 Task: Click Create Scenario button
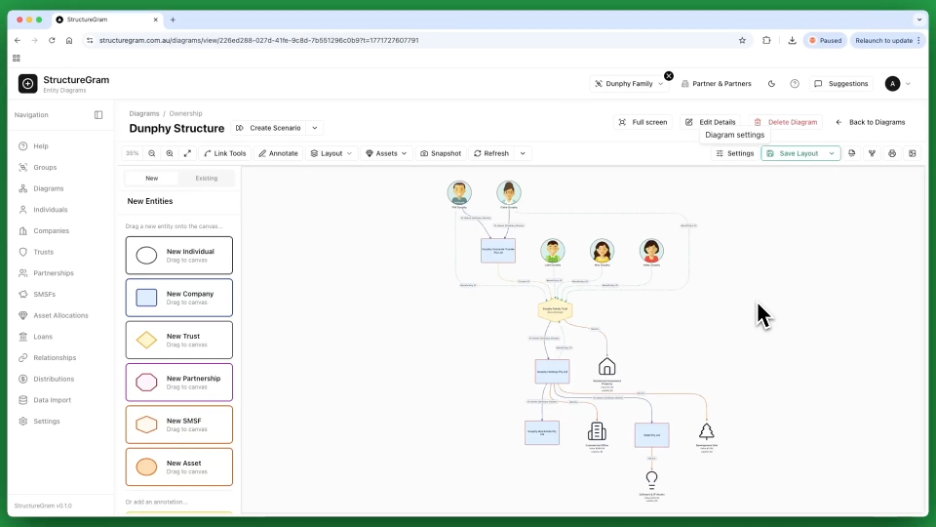[269, 128]
